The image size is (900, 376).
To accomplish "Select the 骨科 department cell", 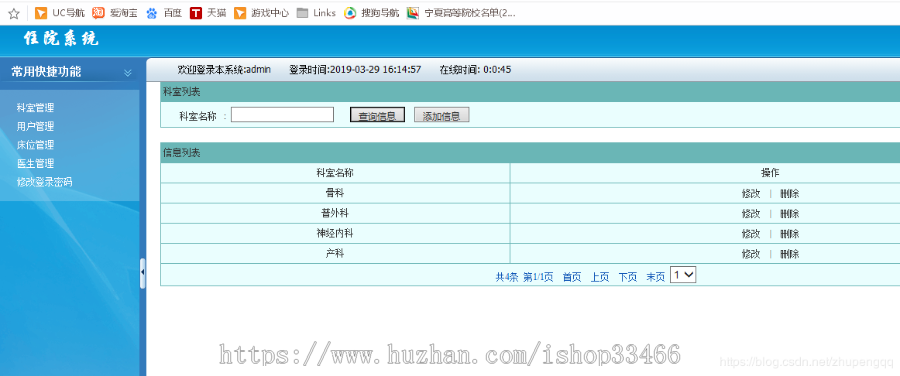I will pos(335,193).
